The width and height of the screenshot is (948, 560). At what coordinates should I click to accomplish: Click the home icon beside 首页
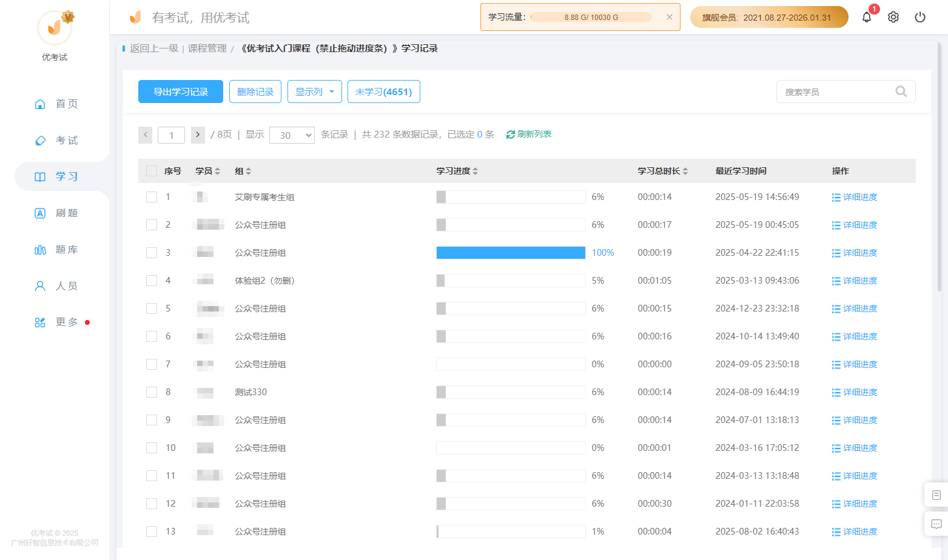(40, 104)
